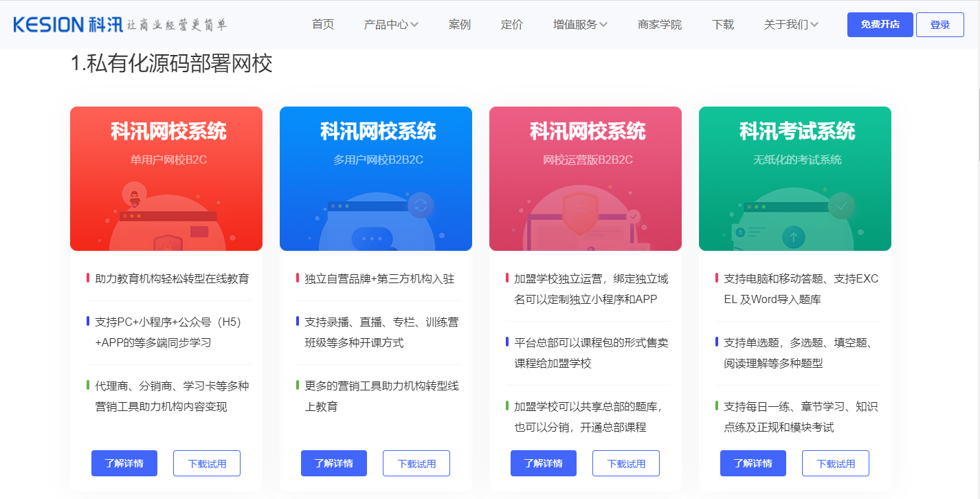
Task: Expand the 增值服务 dropdown
Action: [x=580, y=25]
